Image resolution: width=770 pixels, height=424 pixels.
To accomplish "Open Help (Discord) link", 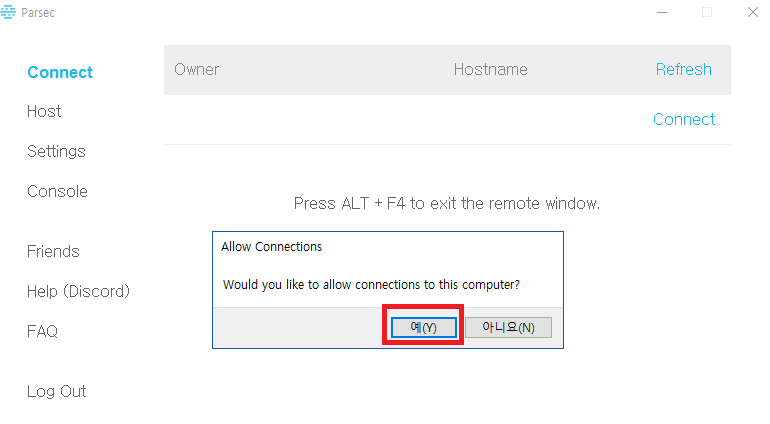I will [79, 291].
